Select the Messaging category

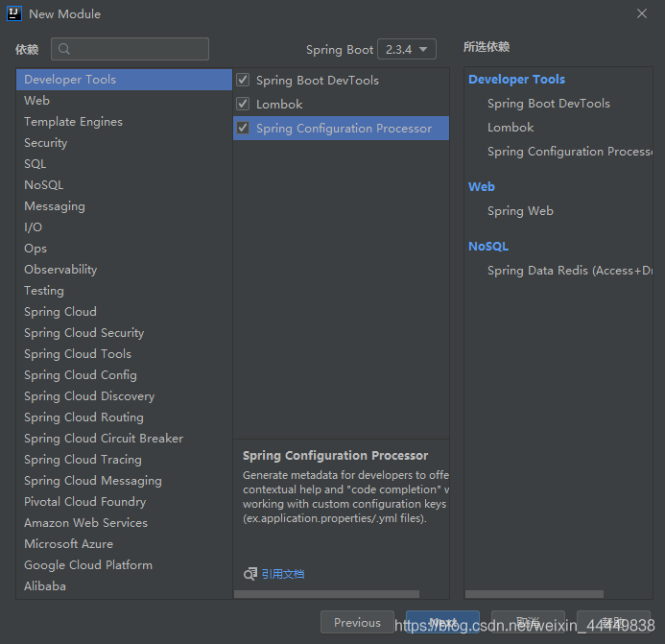(124, 206)
